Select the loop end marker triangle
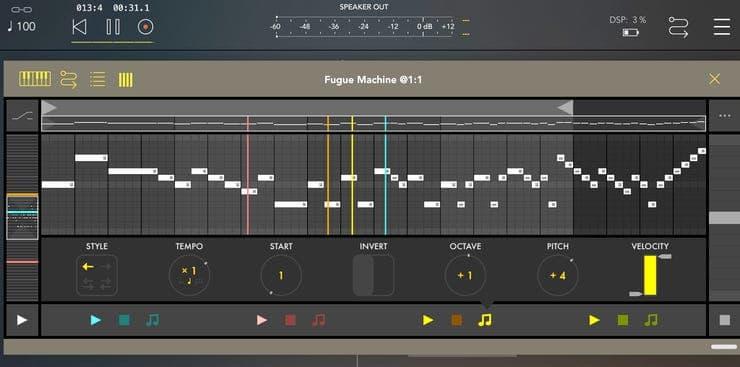 coord(565,108)
